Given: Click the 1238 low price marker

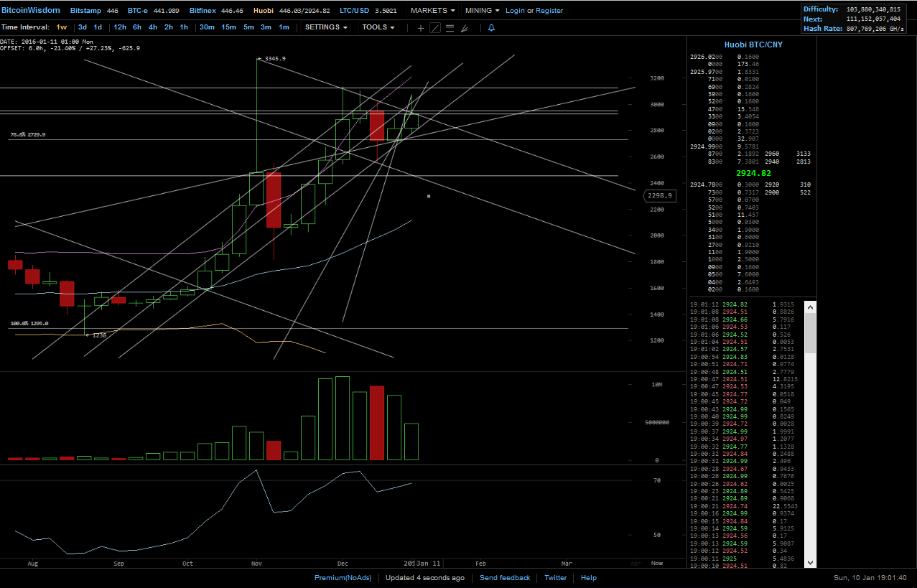Looking at the screenshot, I should pyautogui.click(x=98, y=335).
